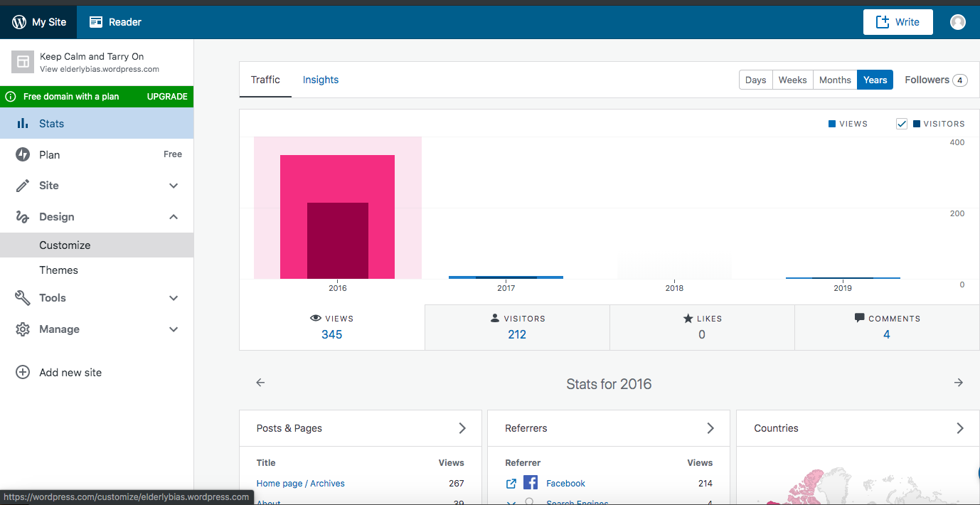Toggle the Visitors checkbox in chart legend
This screenshot has height=505, width=980.
click(902, 124)
